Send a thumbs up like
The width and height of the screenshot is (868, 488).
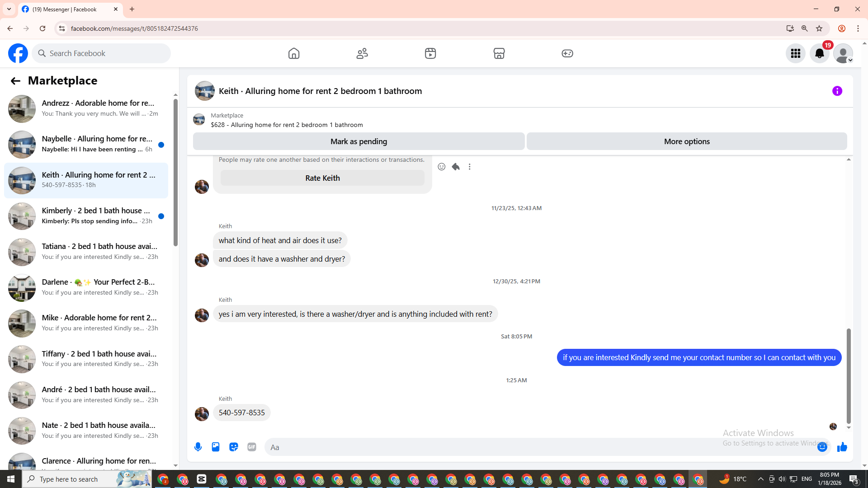point(842,447)
